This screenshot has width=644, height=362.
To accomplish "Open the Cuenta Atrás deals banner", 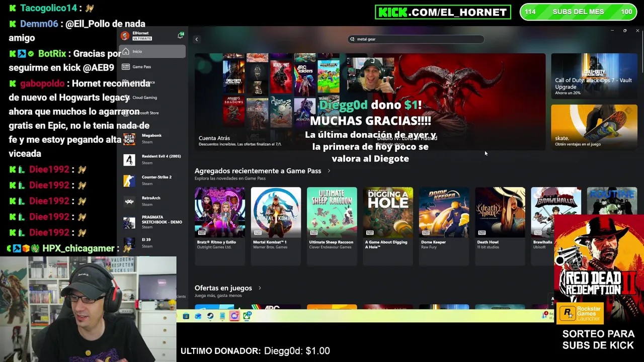I will point(282,102).
